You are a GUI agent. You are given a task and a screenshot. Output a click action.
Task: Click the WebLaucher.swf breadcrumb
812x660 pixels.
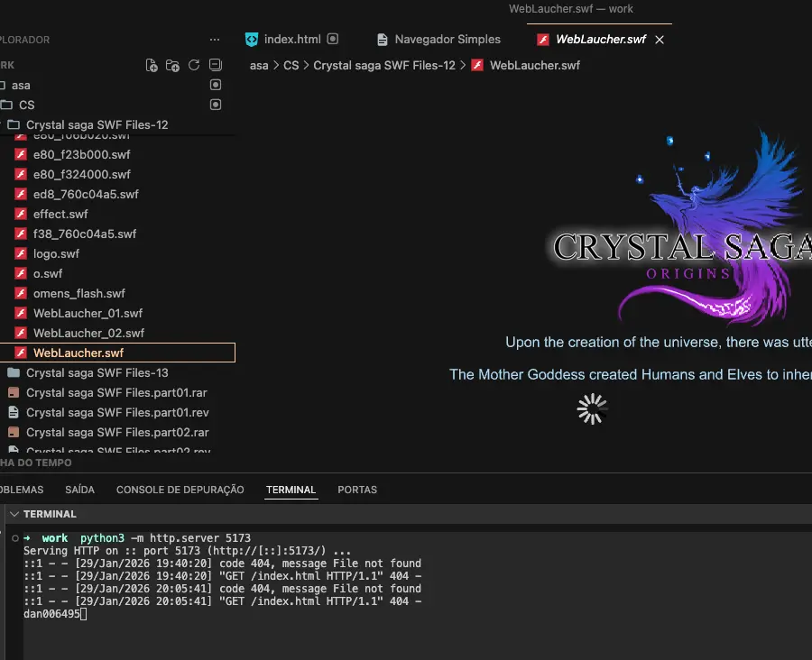pyautogui.click(x=535, y=66)
